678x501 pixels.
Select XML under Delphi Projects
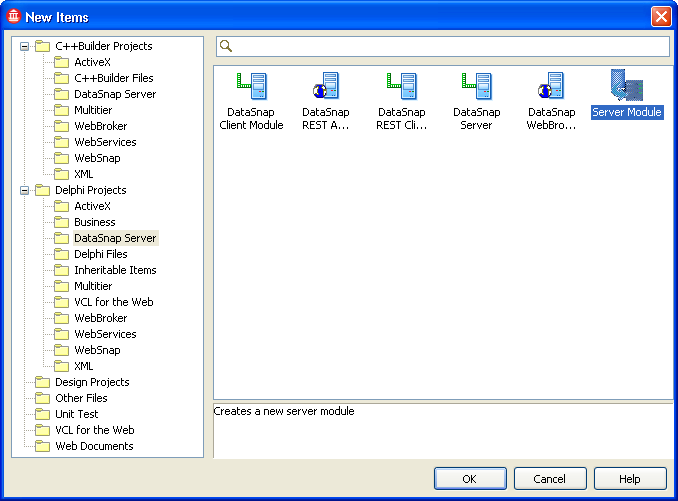click(83, 366)
